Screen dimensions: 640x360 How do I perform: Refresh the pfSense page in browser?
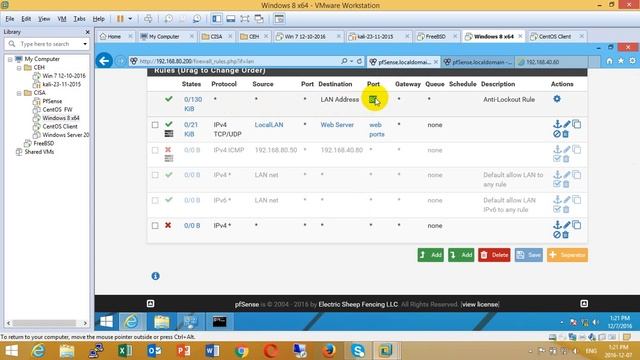359,61
